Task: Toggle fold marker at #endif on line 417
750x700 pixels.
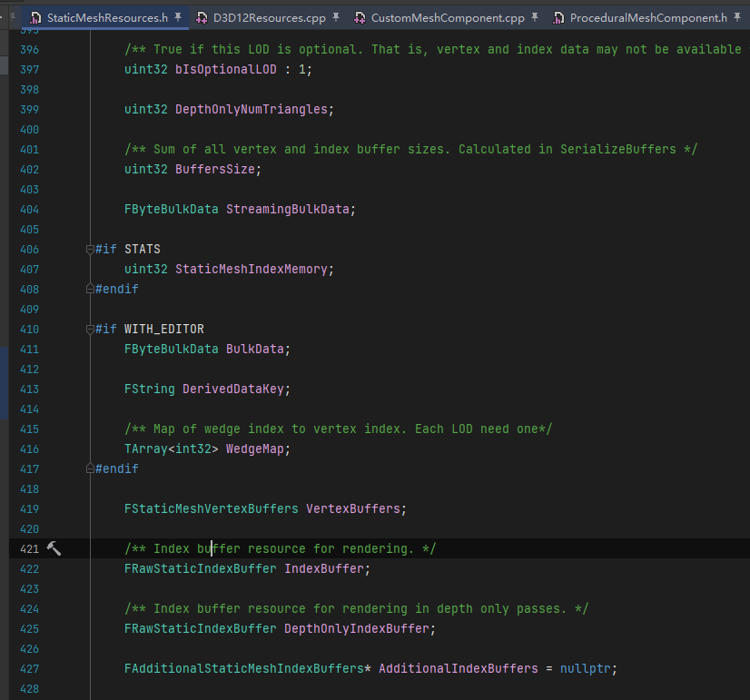Action: [x=90, y=468]
